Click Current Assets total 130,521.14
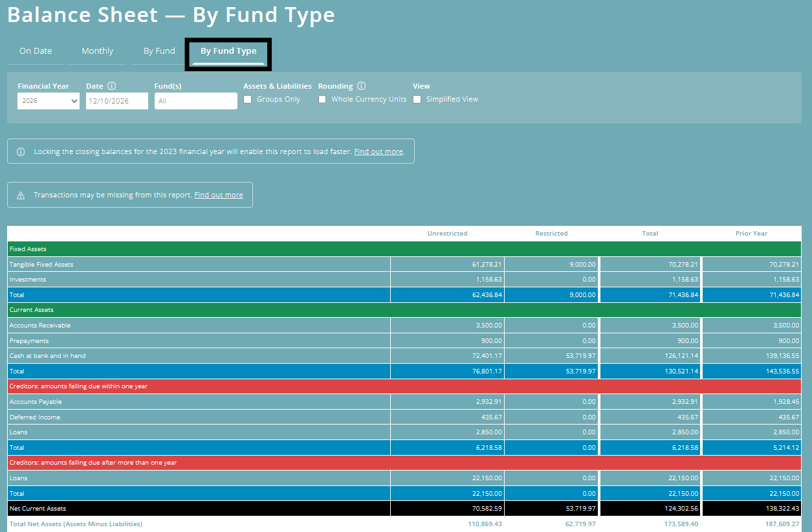The height and width of the screenshot is (532, 812). (x=681, y=371)
